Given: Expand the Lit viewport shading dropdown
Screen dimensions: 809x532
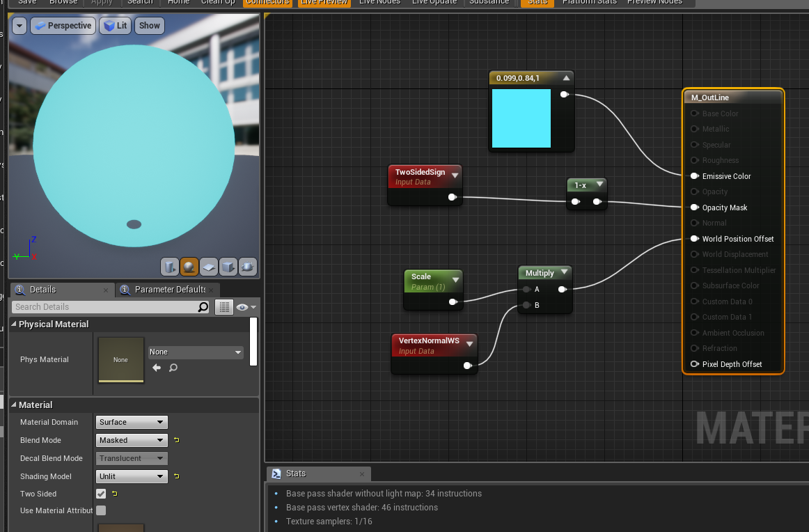Looking at the screenshot, I should click(114, 25).
